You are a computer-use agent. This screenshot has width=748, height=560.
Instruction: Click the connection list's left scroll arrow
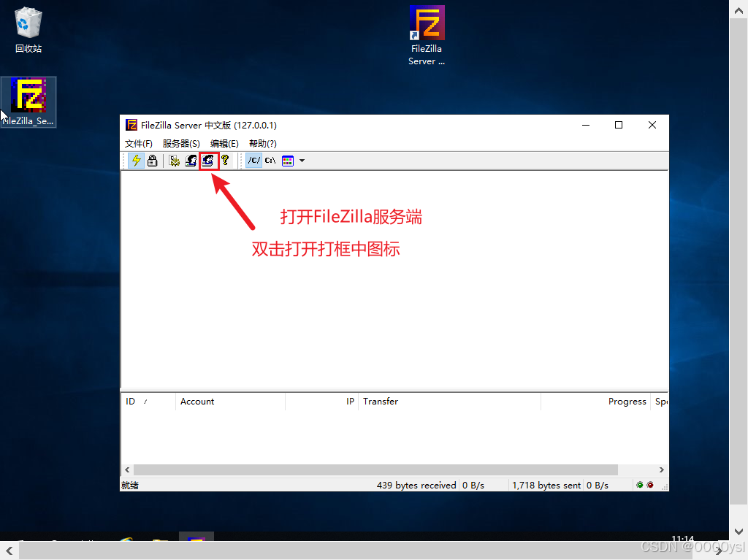click(x=127, y=470)
